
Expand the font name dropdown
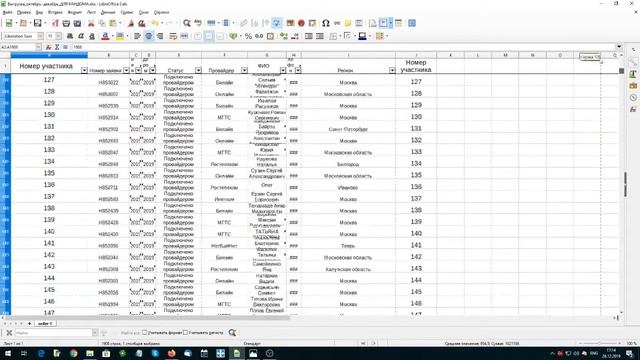[40, 36]
